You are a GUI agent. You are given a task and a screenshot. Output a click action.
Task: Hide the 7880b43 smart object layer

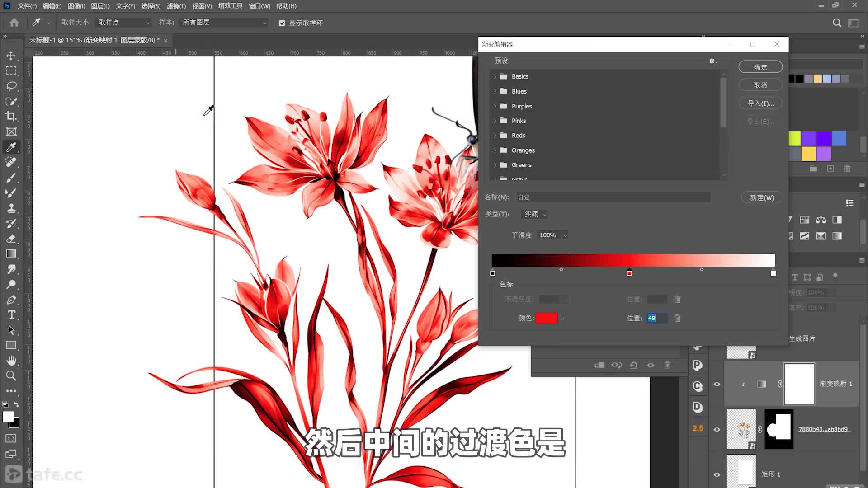click(717, 429)
